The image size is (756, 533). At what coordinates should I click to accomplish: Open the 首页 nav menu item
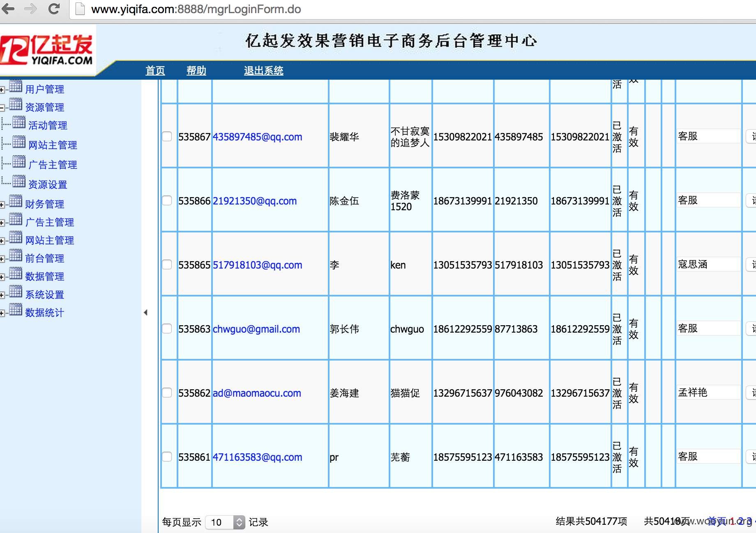click(155, 71)
